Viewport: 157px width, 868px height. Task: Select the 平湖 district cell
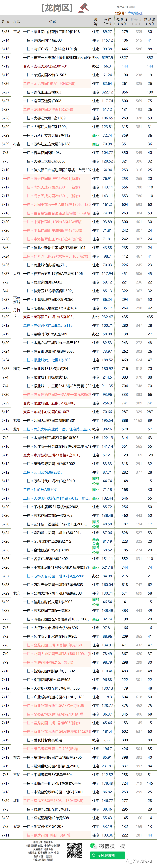coord(17,775)
